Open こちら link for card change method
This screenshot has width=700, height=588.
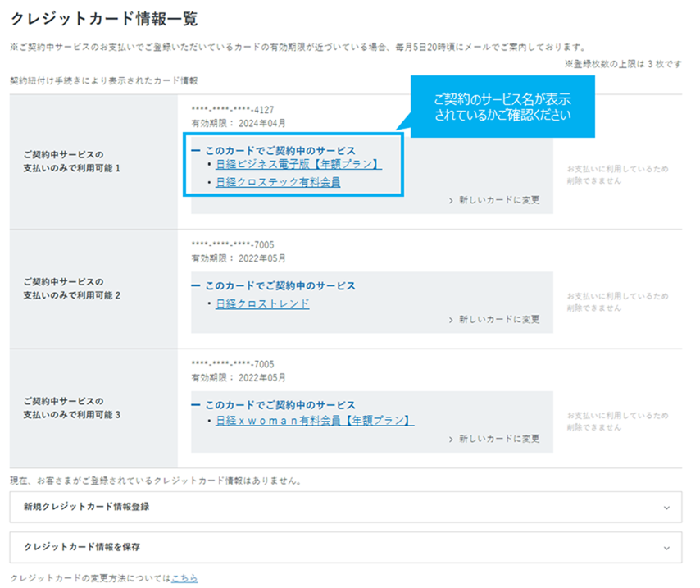point(184,578)
